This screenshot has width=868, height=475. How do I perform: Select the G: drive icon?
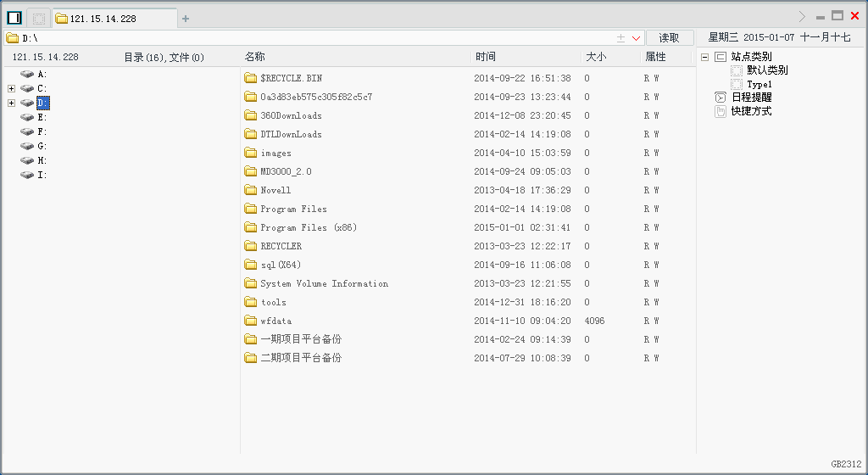26,146
